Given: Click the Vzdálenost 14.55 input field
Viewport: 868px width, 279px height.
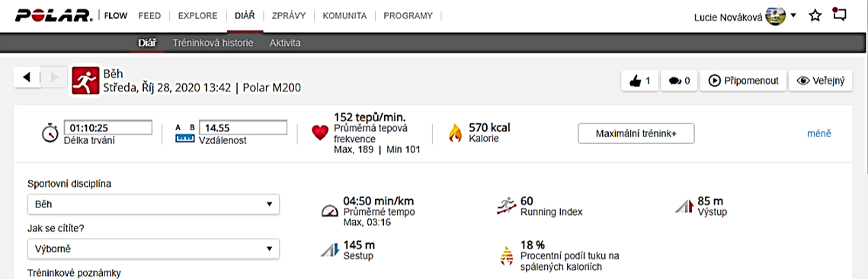Looking at the screenshot, I should pos(243,127).
